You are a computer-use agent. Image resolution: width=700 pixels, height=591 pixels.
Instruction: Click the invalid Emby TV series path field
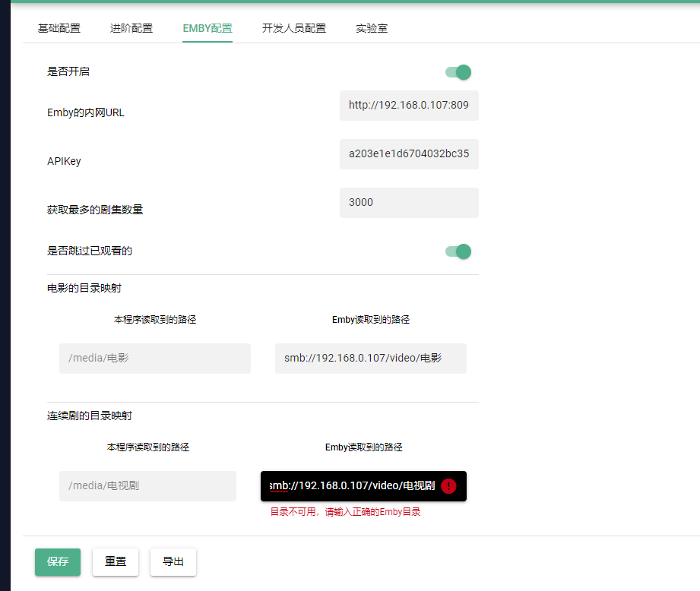coord(357,486)
